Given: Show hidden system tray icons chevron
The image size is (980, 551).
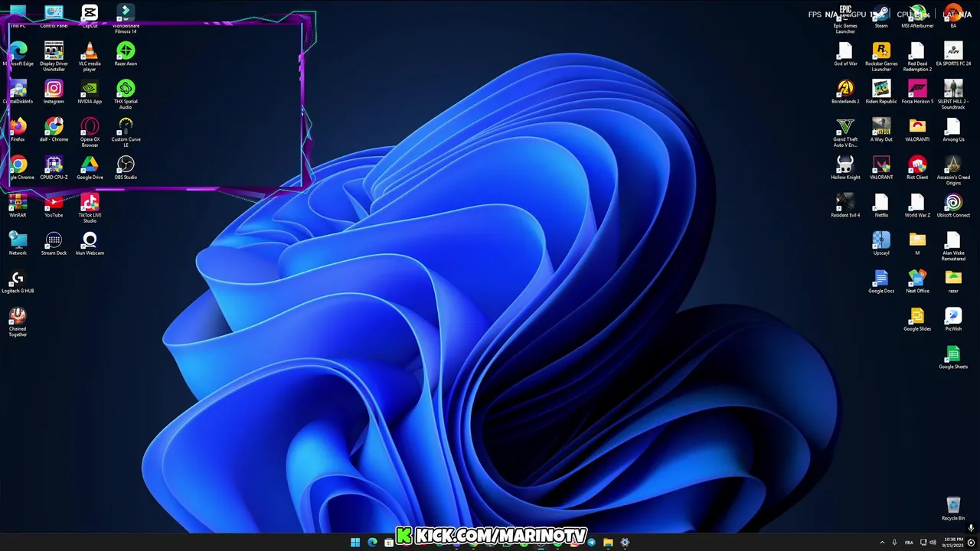Looking at the screenshot, I should pyautogui.click(x=882, y=543).
